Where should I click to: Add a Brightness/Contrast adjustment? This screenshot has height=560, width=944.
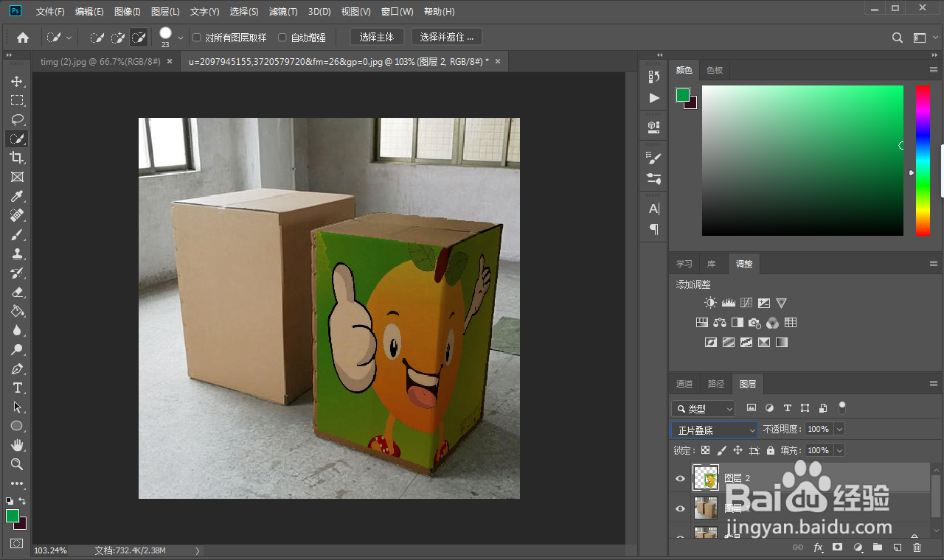[x=710, y=303]
